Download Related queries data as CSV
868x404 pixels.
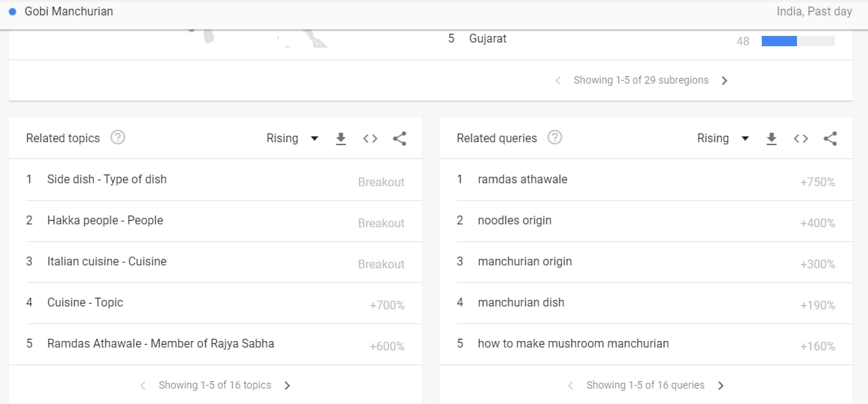[772, 139]
